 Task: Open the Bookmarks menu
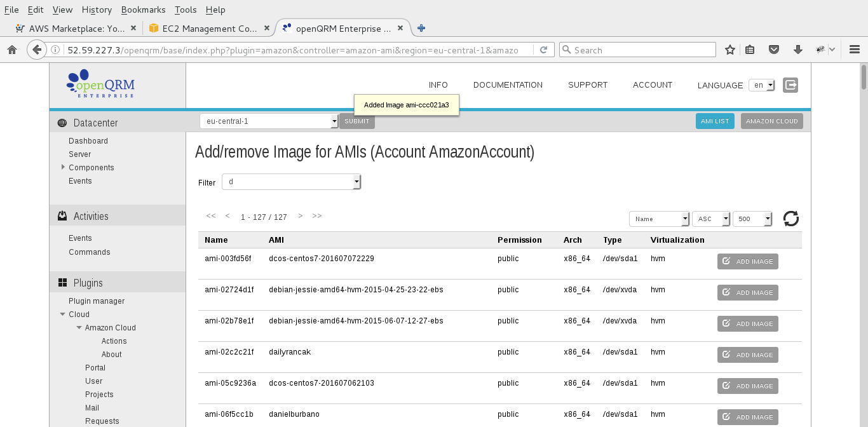tap(143, 10)
